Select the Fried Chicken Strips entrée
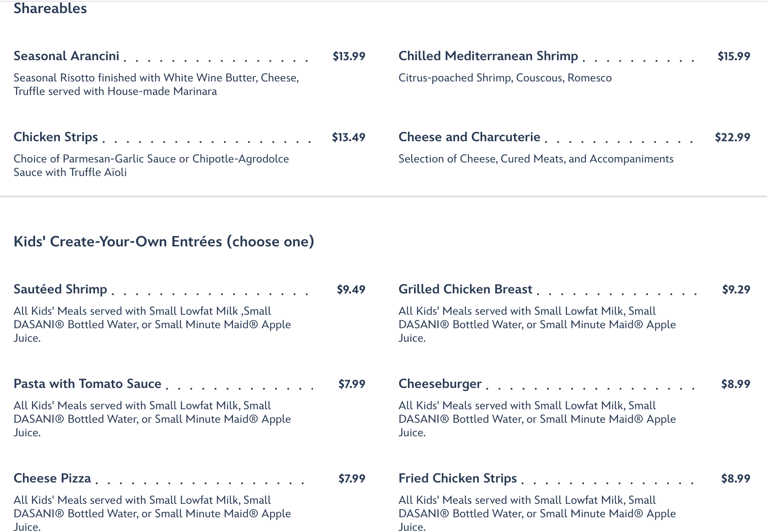Screen dimensions: 779x532 457,478
